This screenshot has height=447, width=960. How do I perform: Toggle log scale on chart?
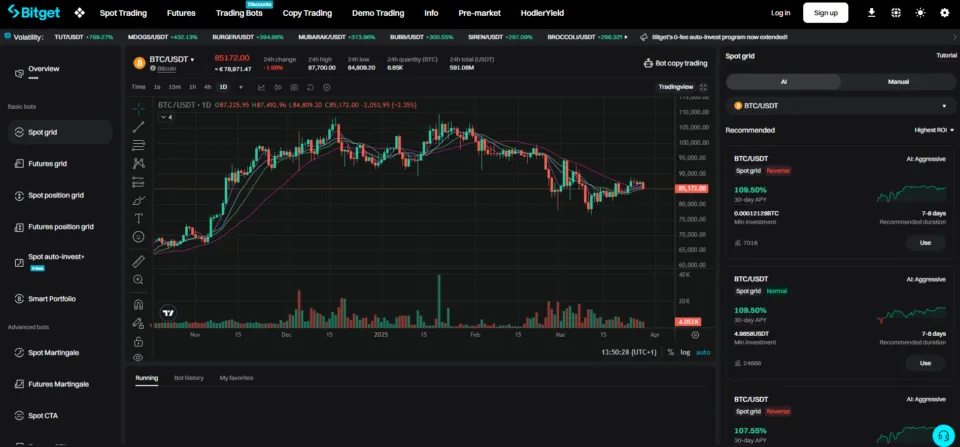pos(684,352)
